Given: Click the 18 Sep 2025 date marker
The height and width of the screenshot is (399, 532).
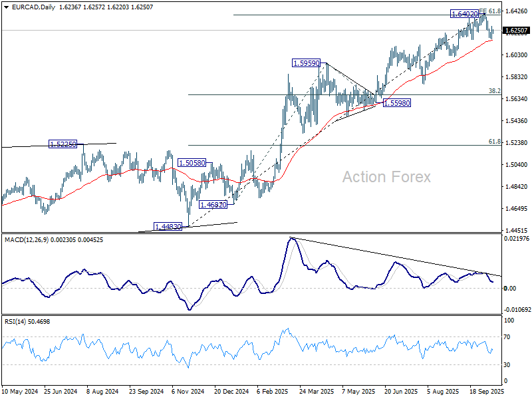Looking at the screenshot, I should [487, 392].
